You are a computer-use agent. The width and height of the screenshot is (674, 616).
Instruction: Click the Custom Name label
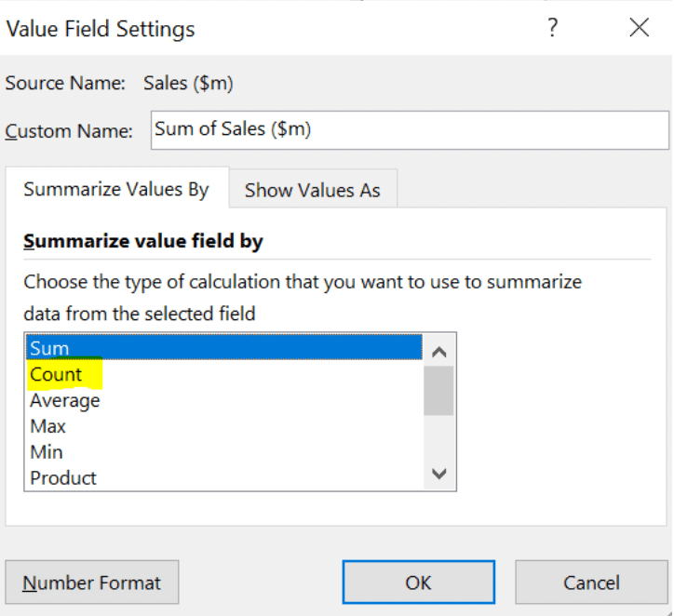69,131
